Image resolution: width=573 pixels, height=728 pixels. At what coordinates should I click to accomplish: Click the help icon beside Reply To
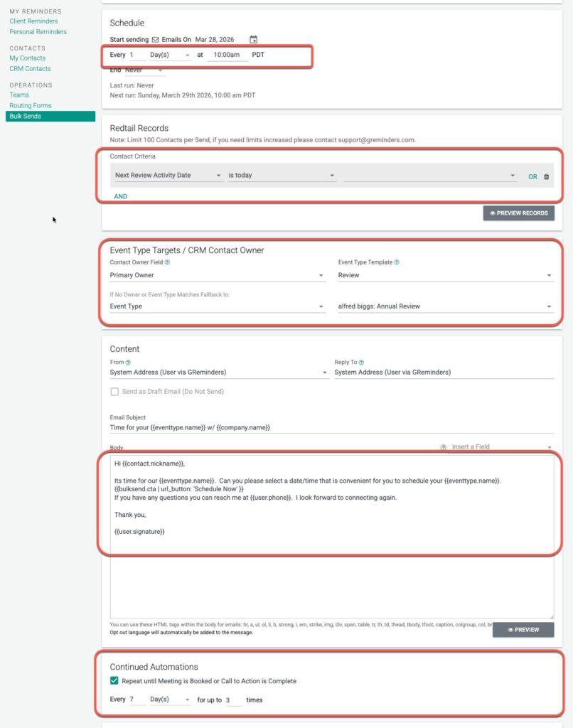(361, 362)
